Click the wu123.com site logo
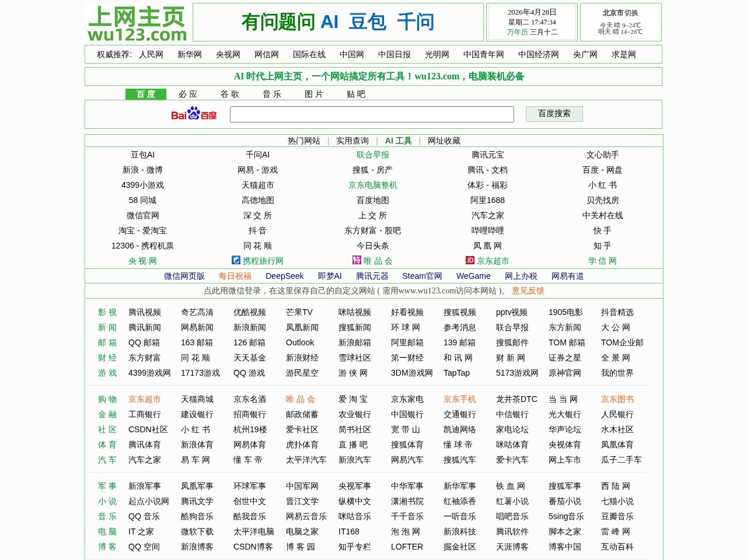Image resolution: width=747 pixels, height=560 pixels. [x=137, y=23]
